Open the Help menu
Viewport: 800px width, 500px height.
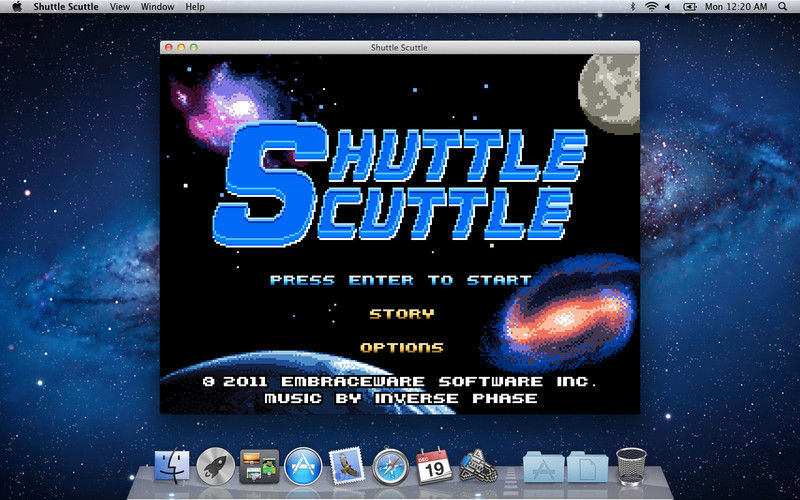pos(195,7)
